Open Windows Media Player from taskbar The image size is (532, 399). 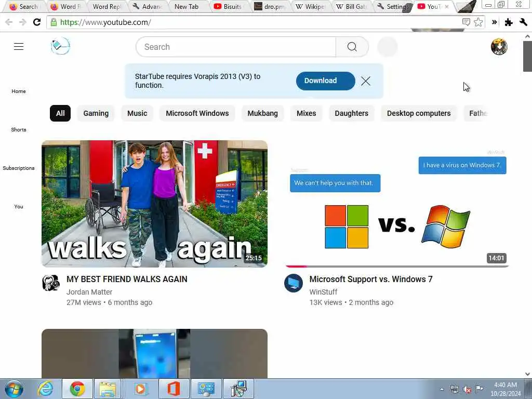click(x=140, y=389)
